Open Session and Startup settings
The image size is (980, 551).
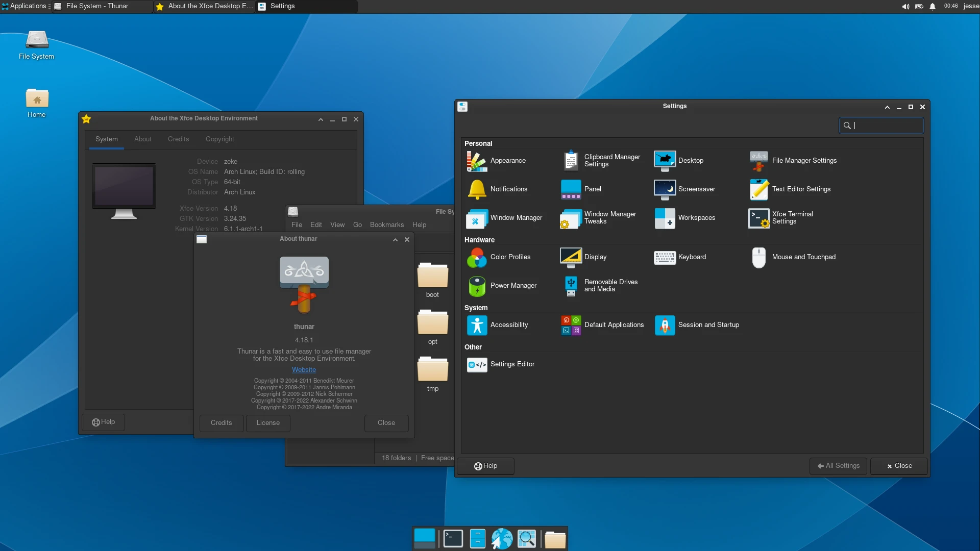[708, 324]
